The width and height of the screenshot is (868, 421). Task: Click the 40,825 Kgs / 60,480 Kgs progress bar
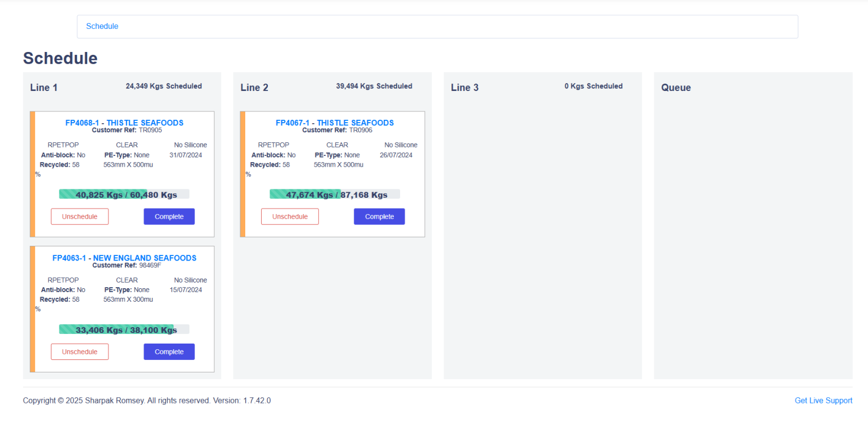click(124, 194)
